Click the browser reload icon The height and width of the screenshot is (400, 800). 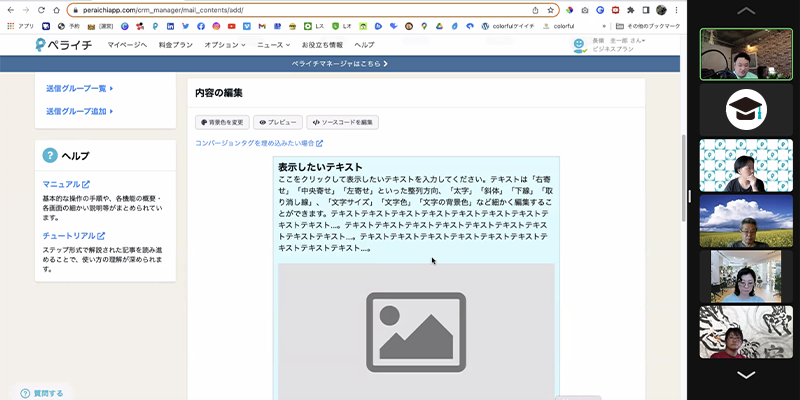pyautogui.click(x=41, y=10)
